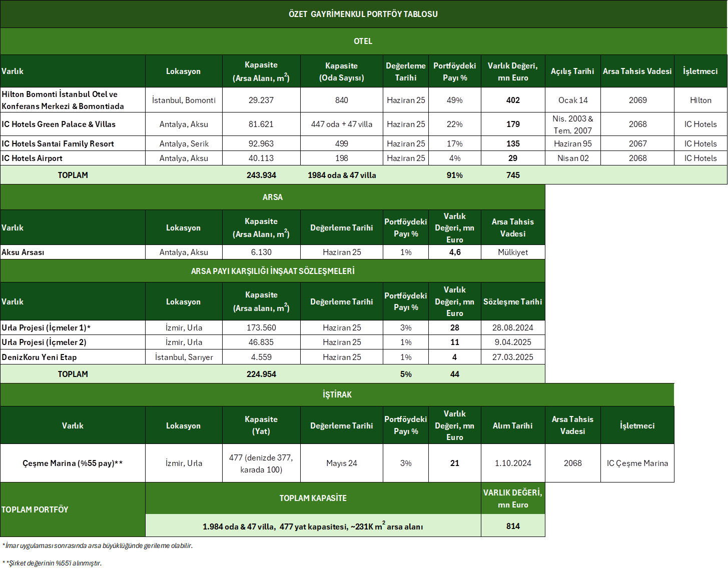Click the 28.08.2024 contract date cell
Screen dimensions: 728x573
(513, 327)
